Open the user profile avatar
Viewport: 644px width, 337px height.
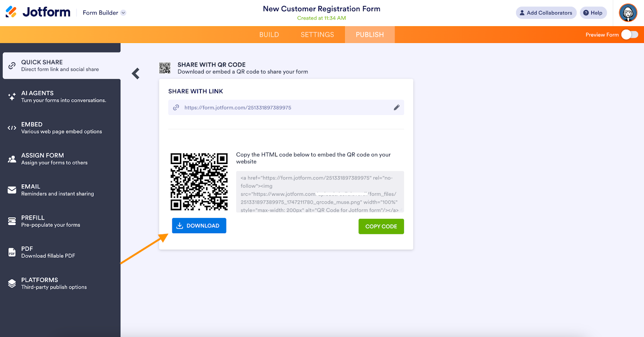coord(628,13)
